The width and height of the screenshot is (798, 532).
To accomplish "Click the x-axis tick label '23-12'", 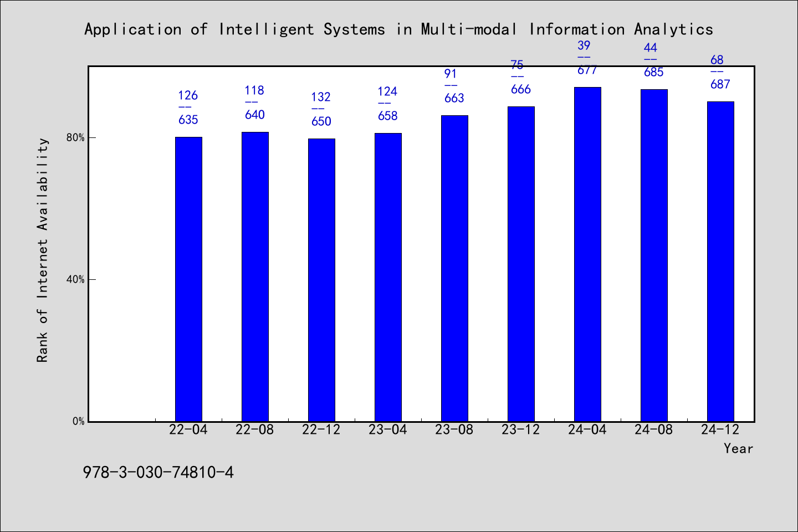I will click(x=521, y=429).
